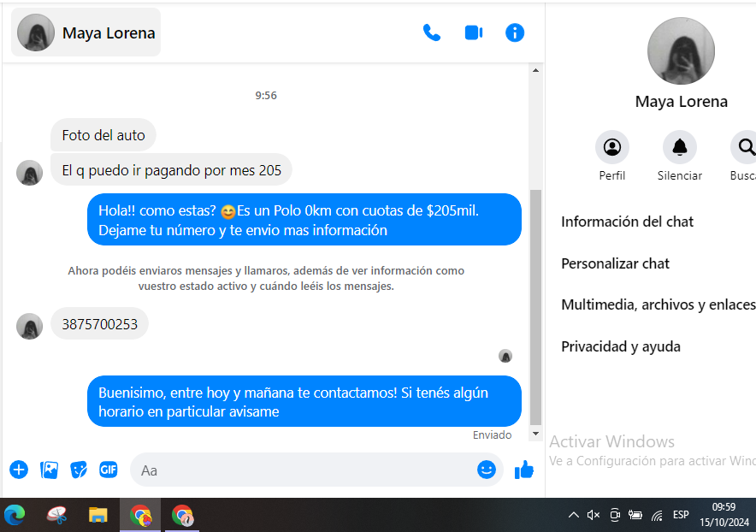Click the chat scrollbar down arrow
Screen dimensions: 756x532
536,434
